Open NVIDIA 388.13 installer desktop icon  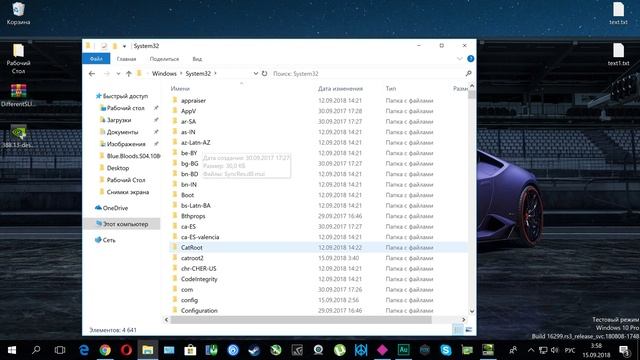pos(18,136)
